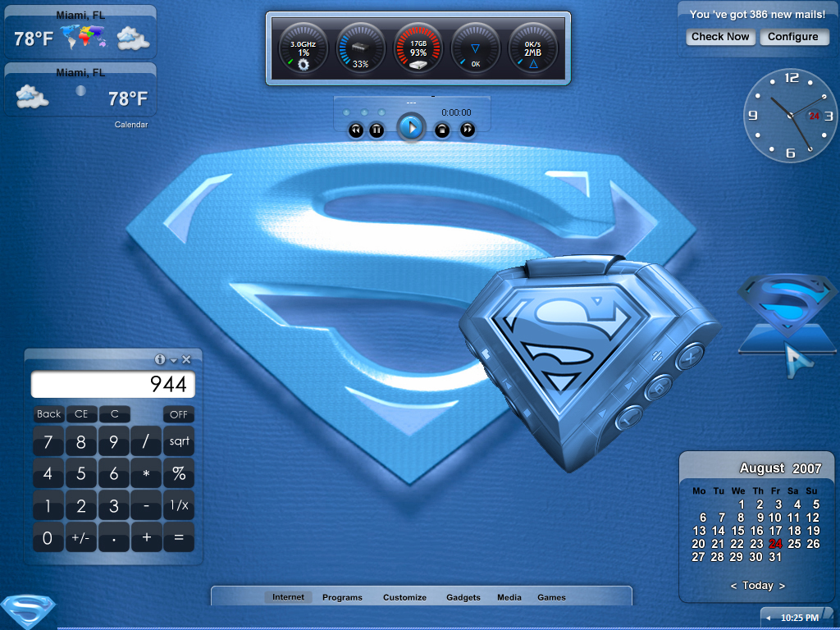The width and height of the screenshot is (840, 630).
Task: Click the stop button in media player
Action: (442, 130)
